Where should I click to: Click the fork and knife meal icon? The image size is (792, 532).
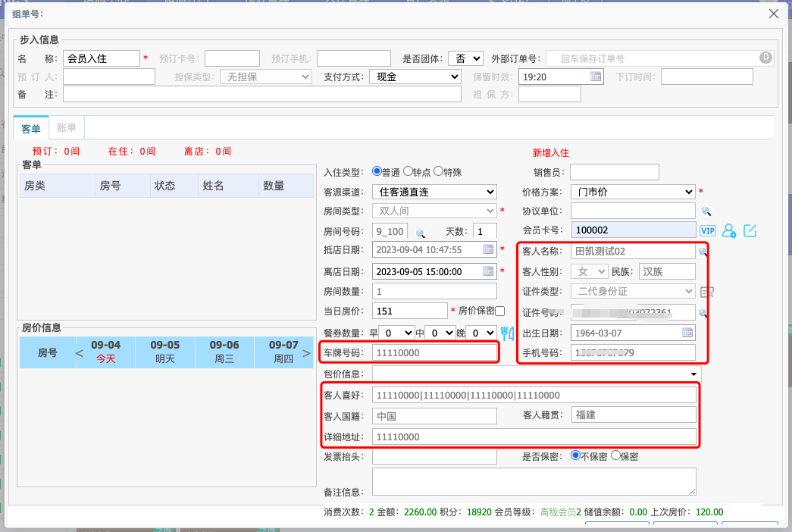(508, 333)
